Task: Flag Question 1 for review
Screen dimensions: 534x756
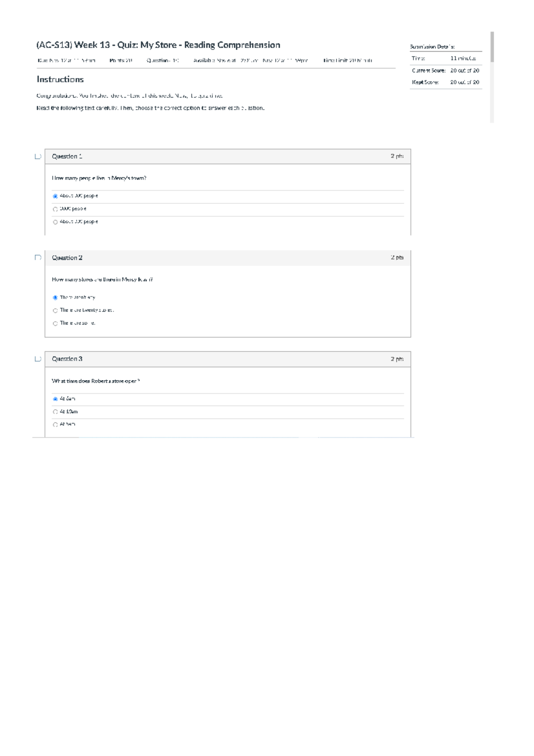Action: 38,156
